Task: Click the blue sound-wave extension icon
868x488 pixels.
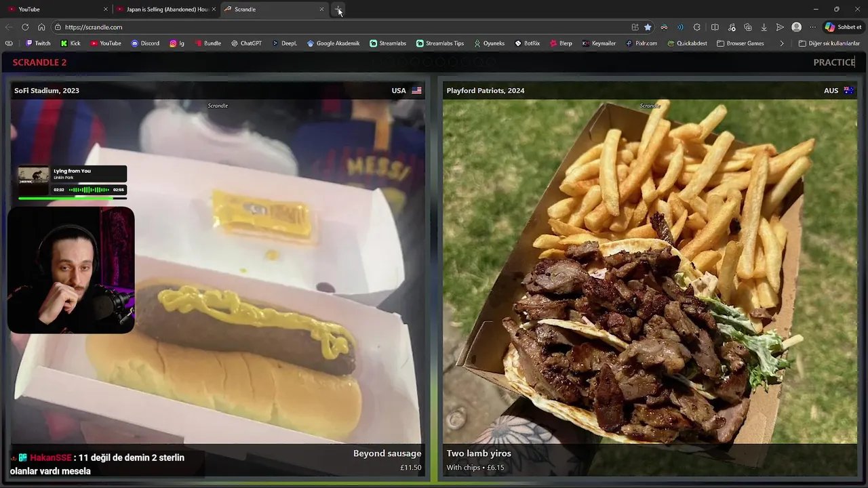Action: (680, 27)
